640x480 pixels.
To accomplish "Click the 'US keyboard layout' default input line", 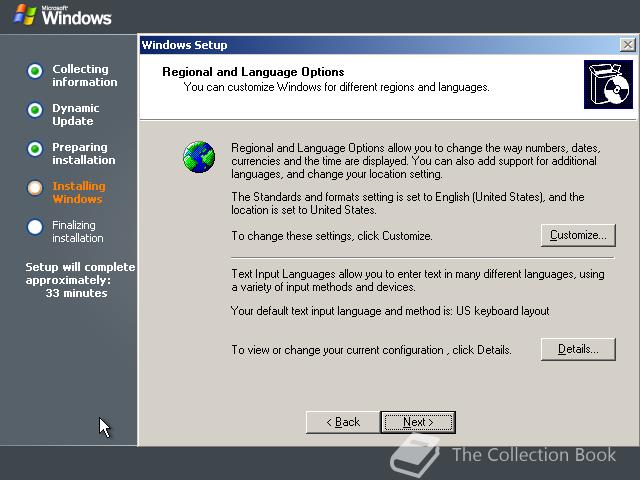I will click(x=390, y=311).
